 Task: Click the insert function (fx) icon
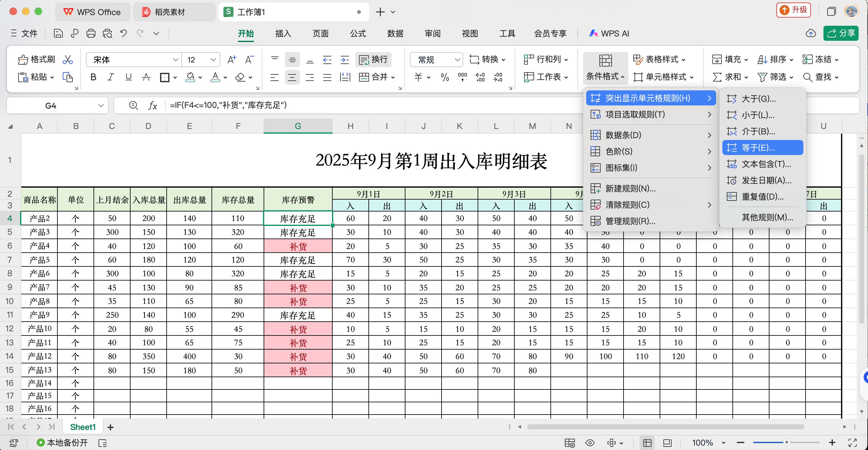coord(153,105)
